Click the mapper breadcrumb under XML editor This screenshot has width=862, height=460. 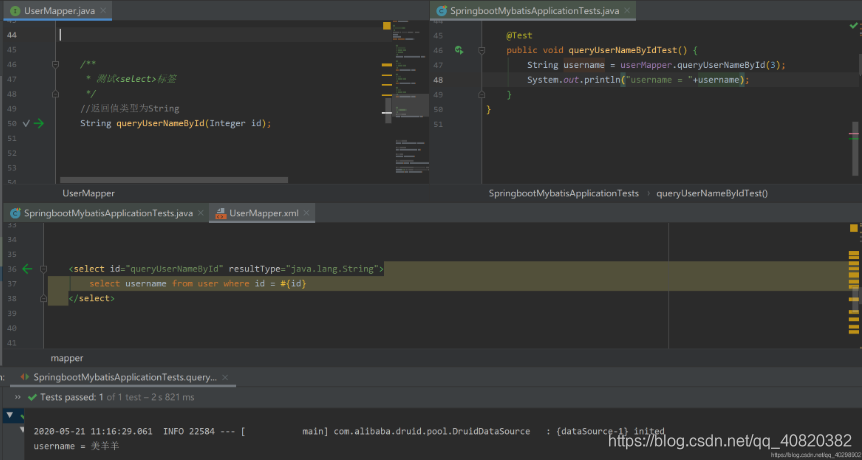pos(67,358)
